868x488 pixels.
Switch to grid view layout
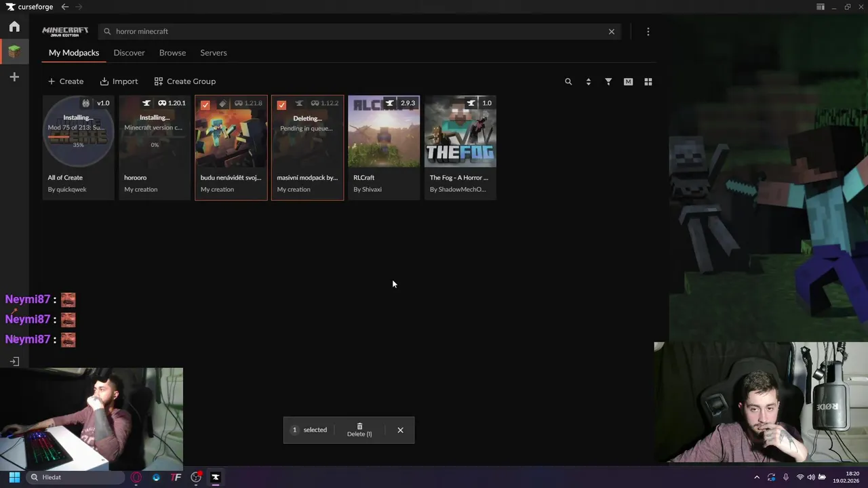tap(648, 81)
